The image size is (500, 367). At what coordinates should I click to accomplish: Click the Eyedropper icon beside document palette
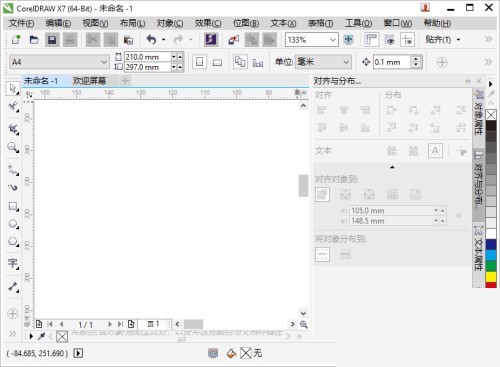41,336
